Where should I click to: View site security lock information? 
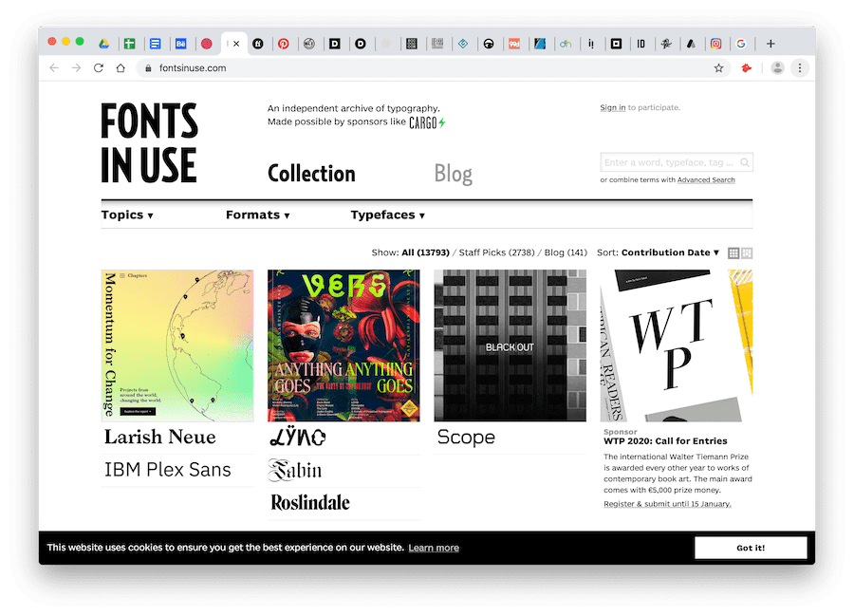(148, 68)
